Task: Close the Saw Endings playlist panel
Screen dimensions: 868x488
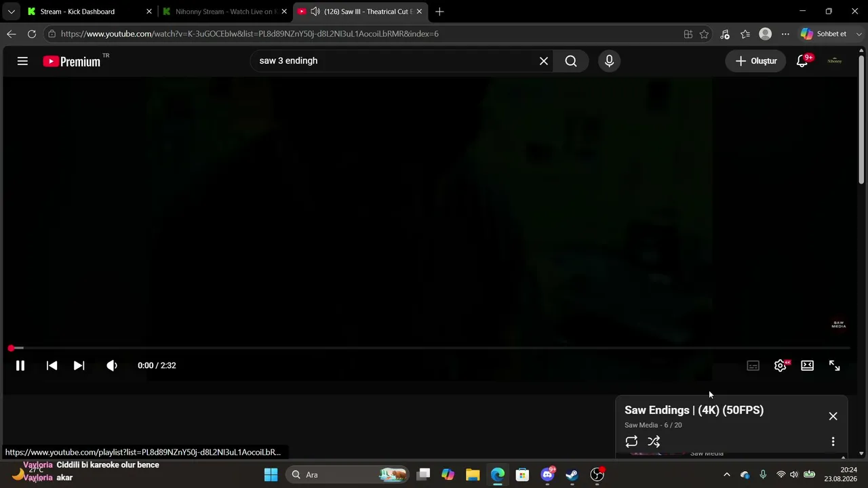Action: point(833,416)
